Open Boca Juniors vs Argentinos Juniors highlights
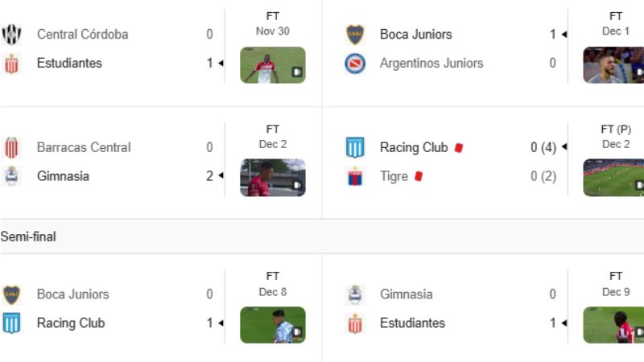644x362 pixels. [613, 65]
